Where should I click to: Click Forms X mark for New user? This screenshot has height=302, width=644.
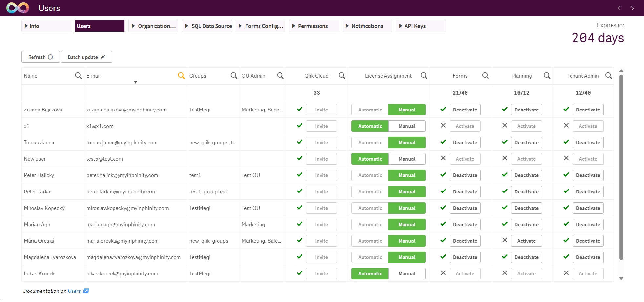[x=443, y=158]
